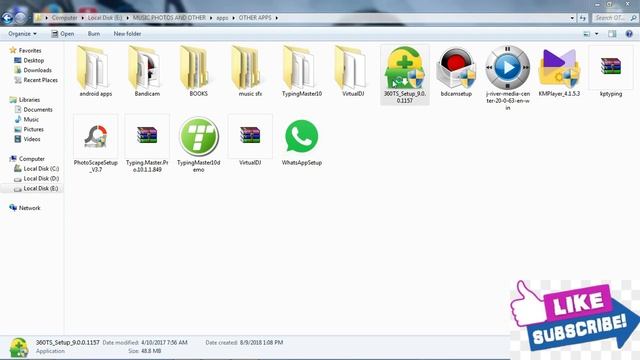The image size is (640, 360).
Task: Select the music sfx folder
Action: pos(250,71)
